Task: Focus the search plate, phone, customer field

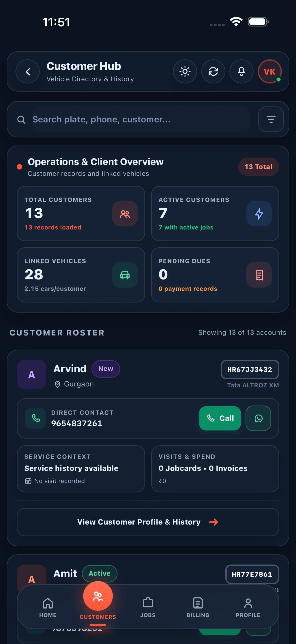Action: 141,119
